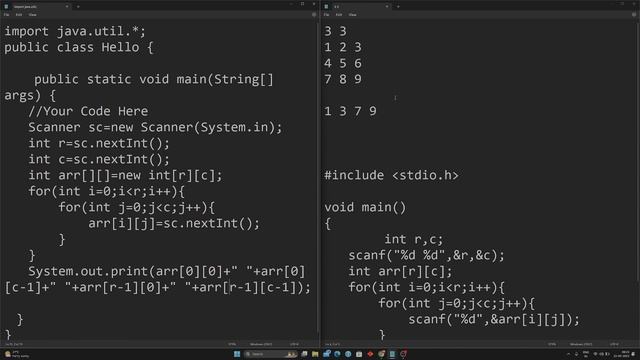Click the 'scanf("%d %d",&r,&c);' line

(x=427, y=255)
